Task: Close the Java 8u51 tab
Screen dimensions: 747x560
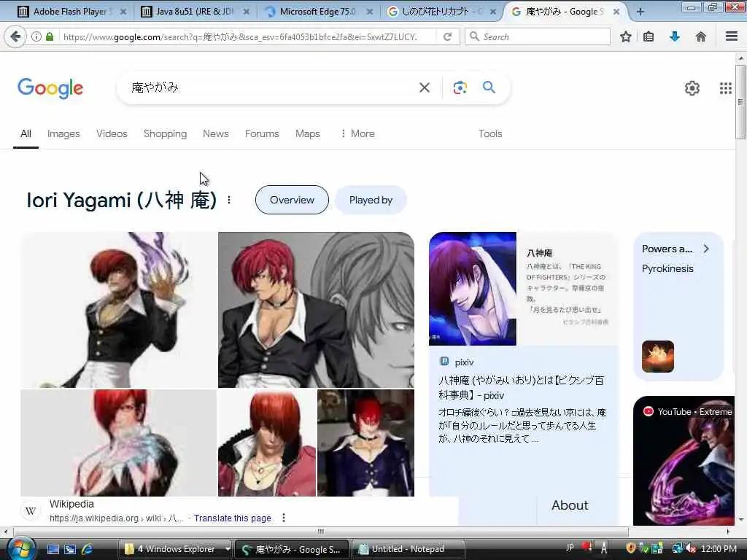Action: [x=247, y=12]
